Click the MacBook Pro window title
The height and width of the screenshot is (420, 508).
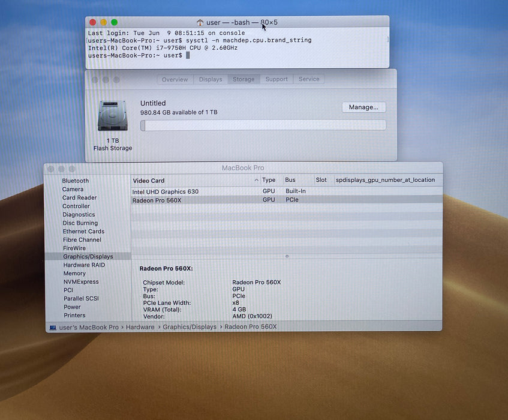coord(243,168)
